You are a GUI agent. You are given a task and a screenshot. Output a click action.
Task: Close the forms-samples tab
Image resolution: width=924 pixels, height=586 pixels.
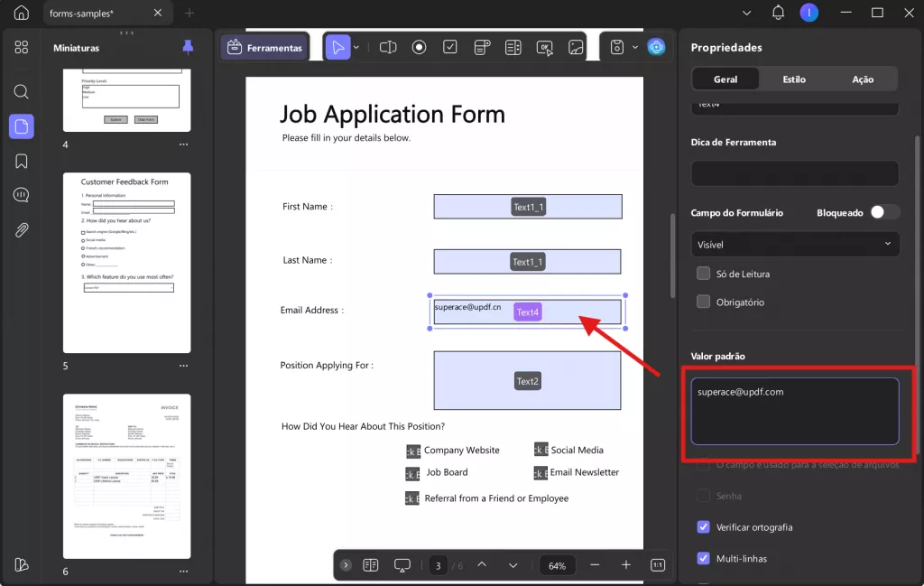[x=158, y=13]
